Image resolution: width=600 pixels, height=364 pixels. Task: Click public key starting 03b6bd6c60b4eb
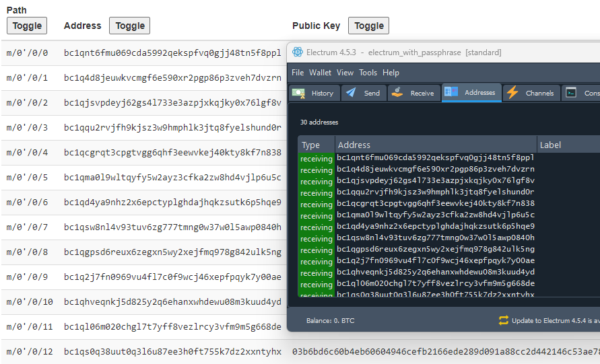pos(446,352)
